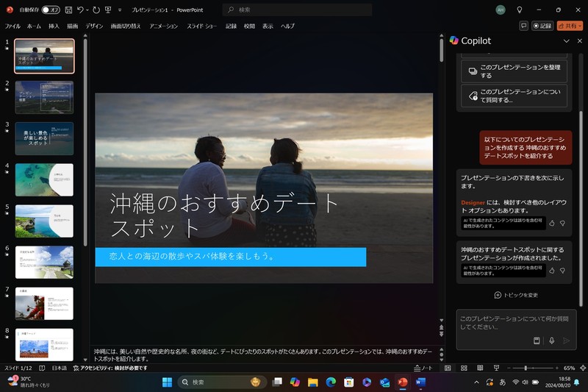Open the Undo history dropdown arrow
The height and width of the screenshot is (392, 588).
(87, 10)
